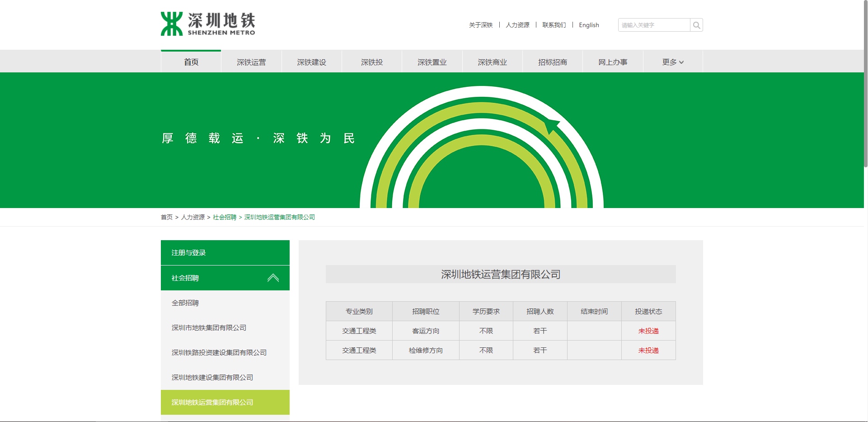Click the 招聘人数 column header
The height and width of the screenshot is (422, 868).
coord(540,311)
